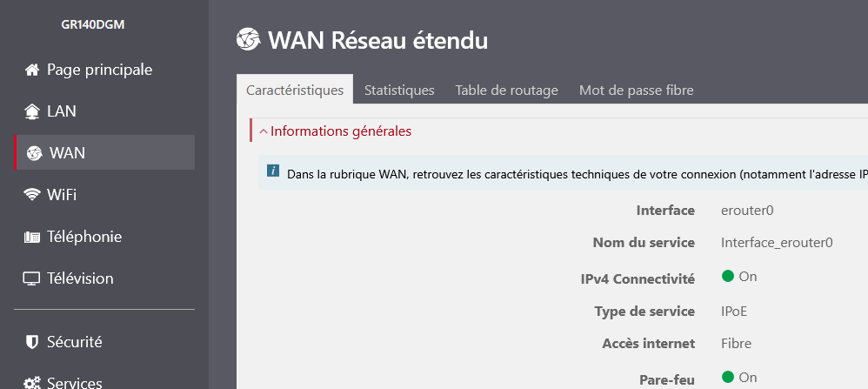Viewport: 868px width, 389px height.
Task: Click the home icon beside Page principale
Action: coord(32,70)
